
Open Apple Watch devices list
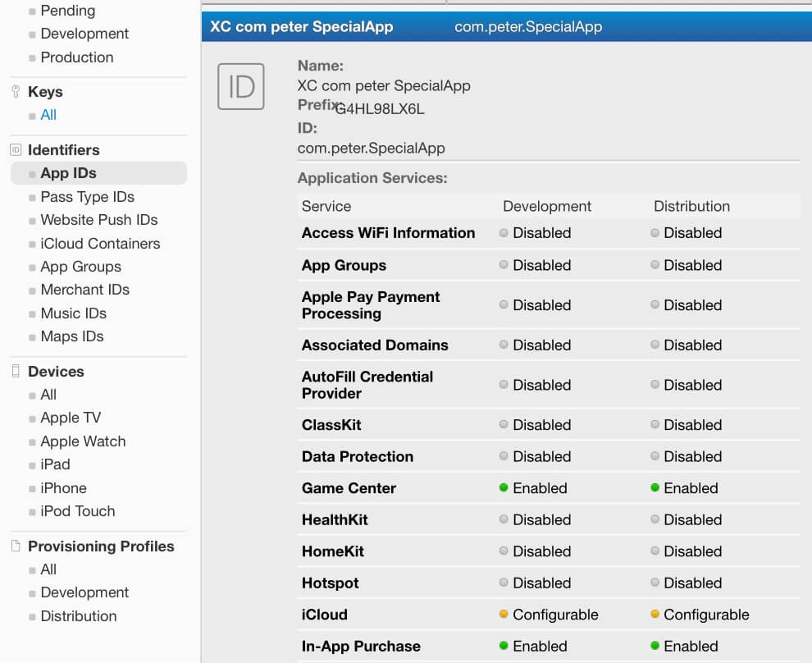tap(83, 441)
